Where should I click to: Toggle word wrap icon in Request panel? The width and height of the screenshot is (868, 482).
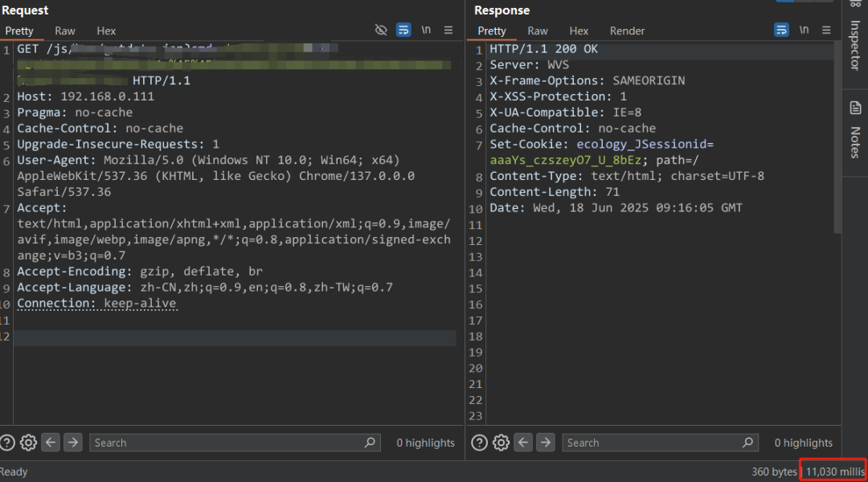pyautogui.click(x=403, y=30)
